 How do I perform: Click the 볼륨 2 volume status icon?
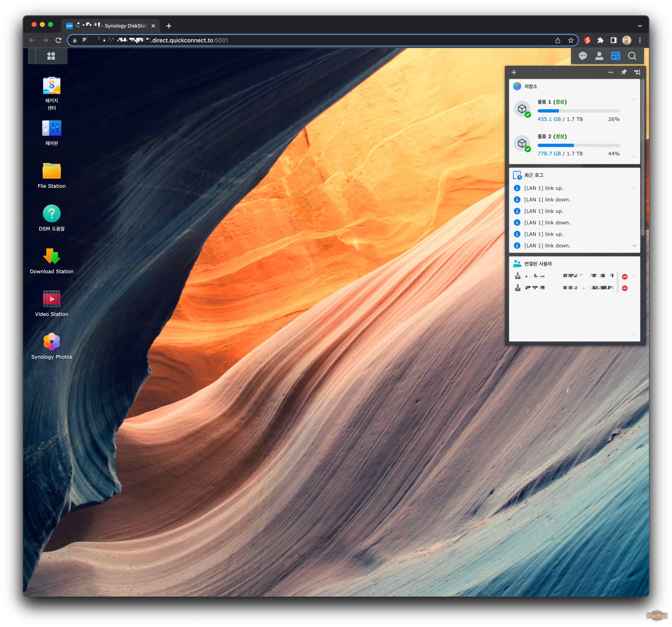(x=523, y=144)
